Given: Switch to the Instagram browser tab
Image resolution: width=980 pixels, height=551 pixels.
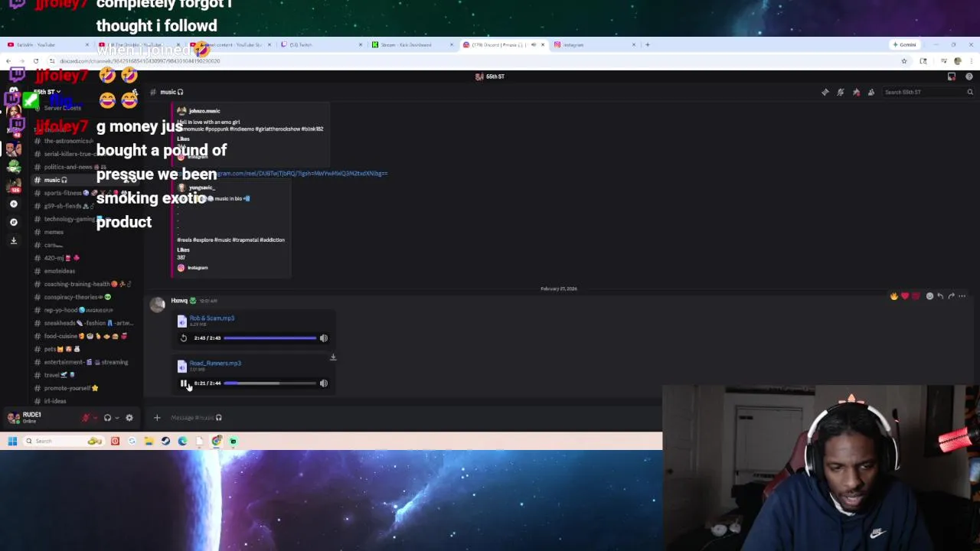Looking at the screenshot, I should 593,44.
